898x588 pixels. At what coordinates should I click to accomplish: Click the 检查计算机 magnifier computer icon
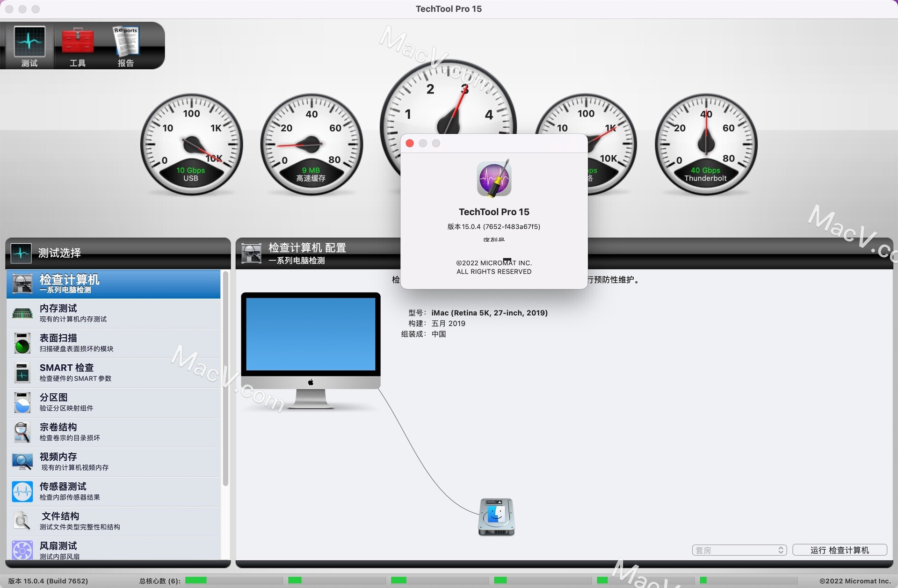[22, 284]
